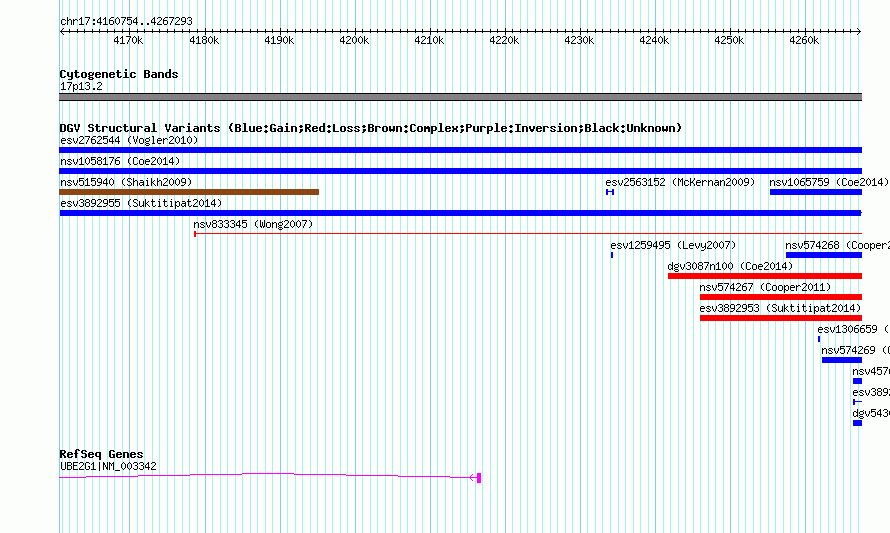
Task: Click the 4170k ruler tick label
Action: tap(128, 41)
